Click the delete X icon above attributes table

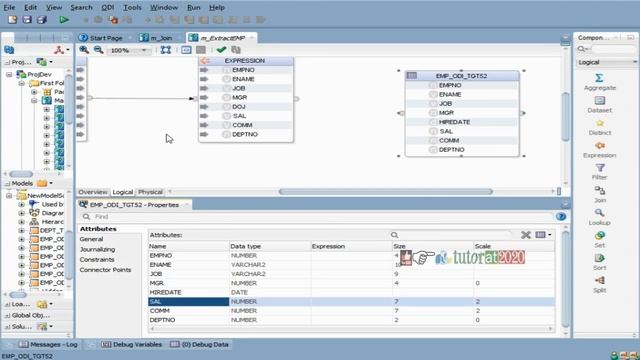pos(526,235)
